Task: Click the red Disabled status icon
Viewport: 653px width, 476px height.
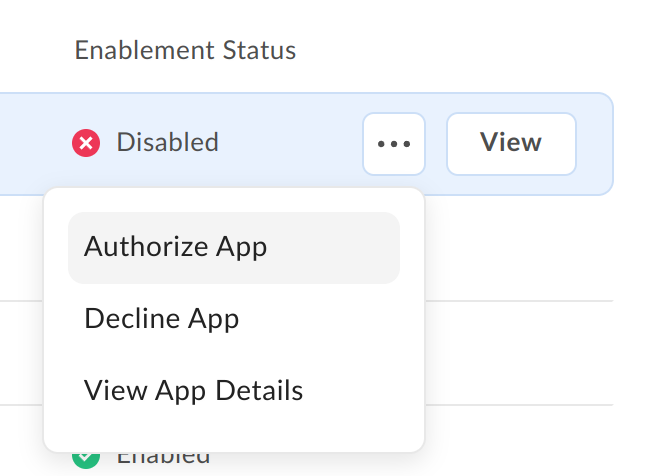Action: point(87,144)
